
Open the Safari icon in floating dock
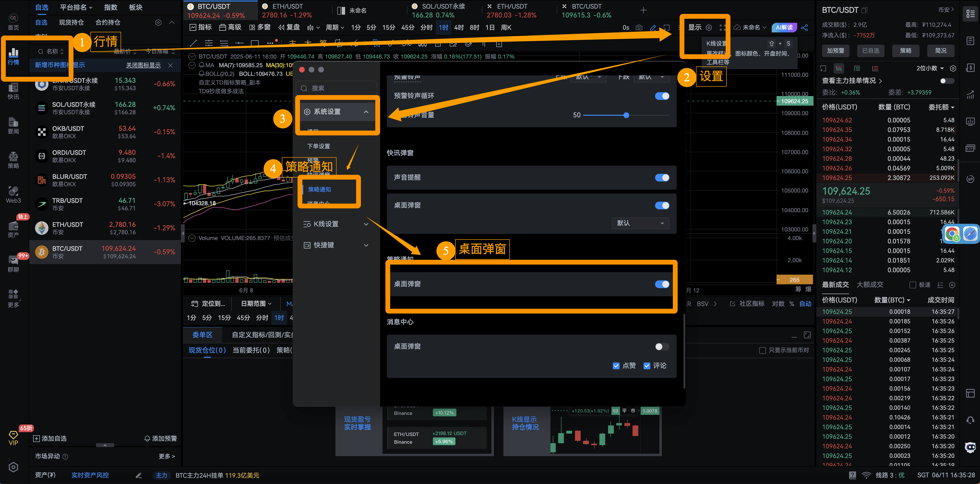coord(970,234)
